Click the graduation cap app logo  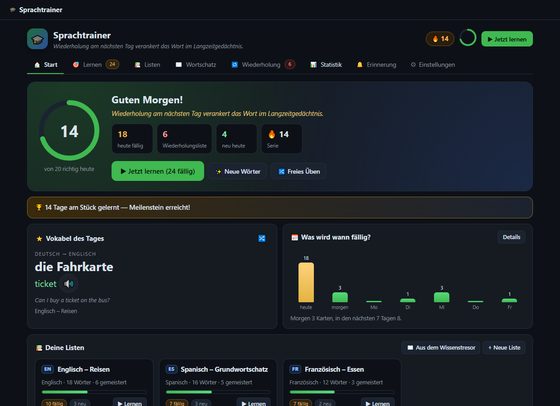38,39
